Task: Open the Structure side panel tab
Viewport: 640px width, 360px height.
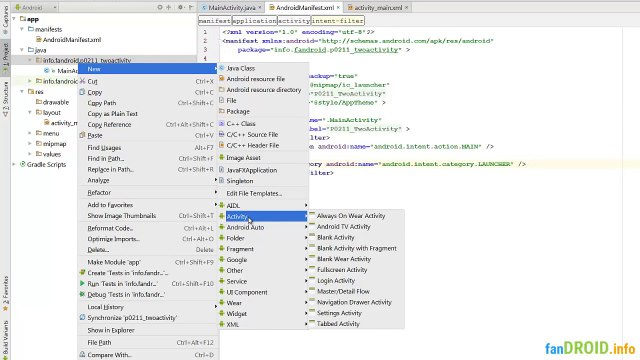Action: 5,99
